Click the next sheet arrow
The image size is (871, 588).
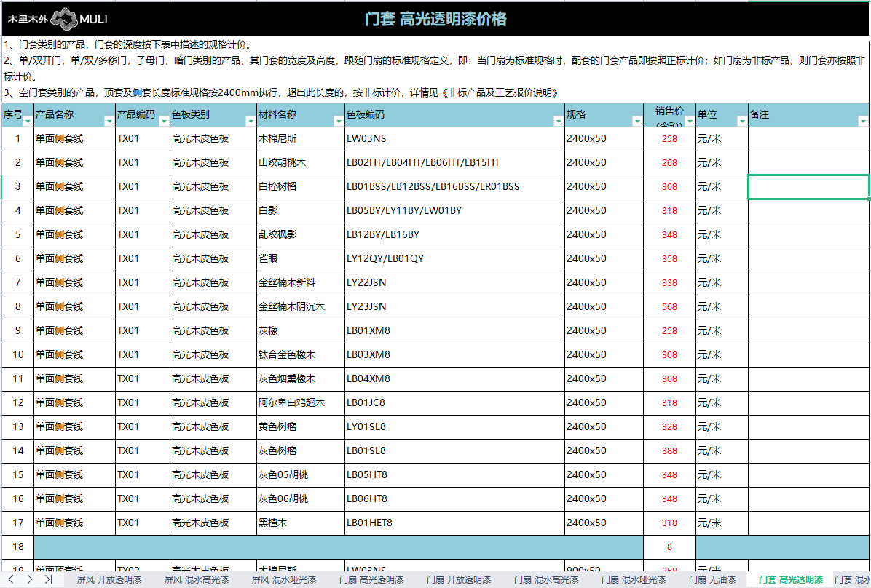[x=29, y=579]
